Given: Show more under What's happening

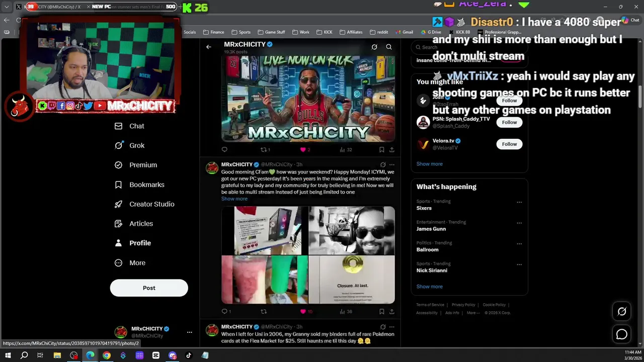Looking at the screenshot, I should pyautogui.click(x=430, y=287).
